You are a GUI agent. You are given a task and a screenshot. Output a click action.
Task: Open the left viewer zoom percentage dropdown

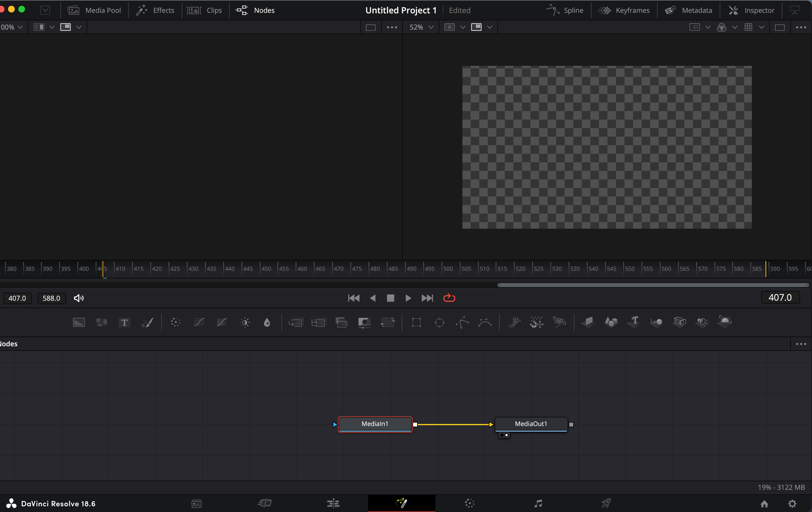[12, 27]
